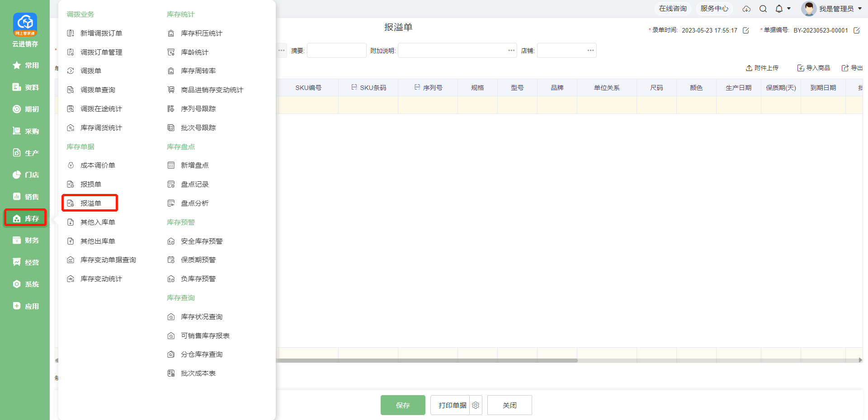Open the 采购 sidebar section

pyautogui.click(x=25, y=131)
